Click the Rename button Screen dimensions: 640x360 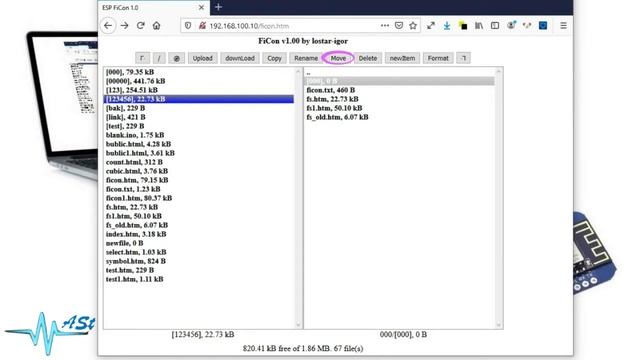[306, 58]
